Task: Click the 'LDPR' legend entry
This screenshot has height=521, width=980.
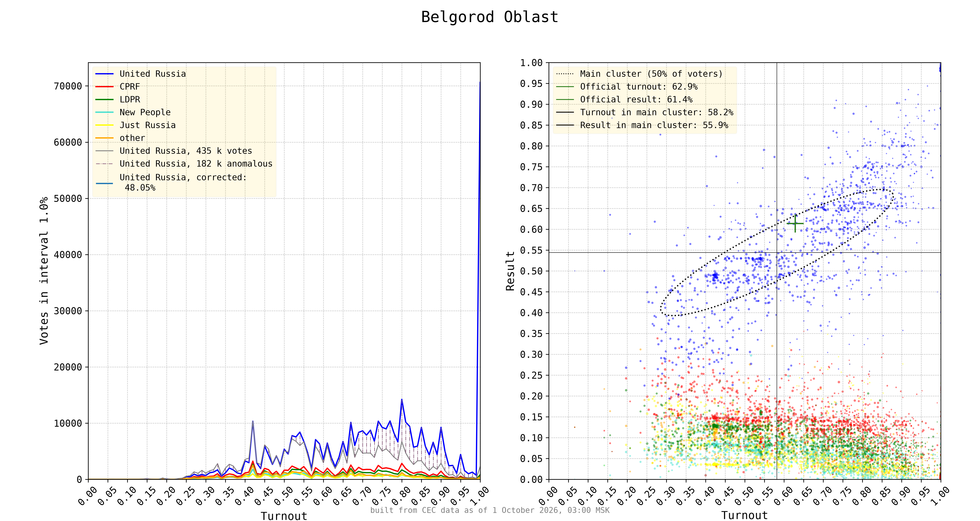Action: (x=130, y=100)
